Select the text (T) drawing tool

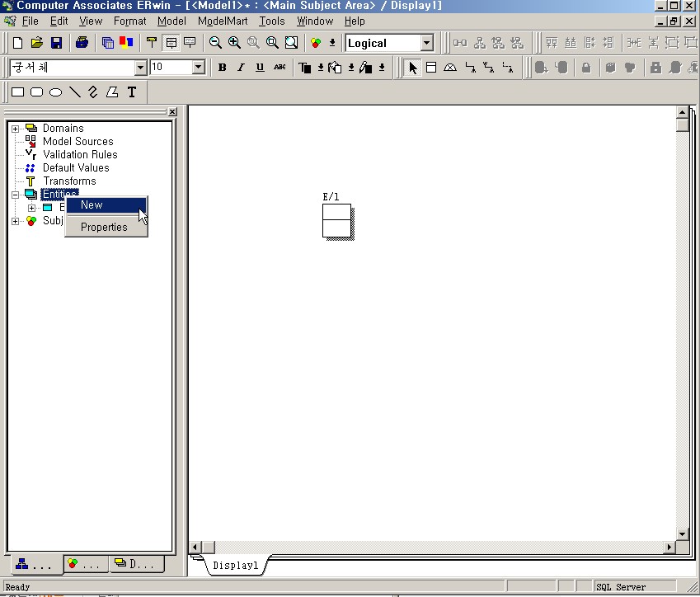[x=132, y=92]
